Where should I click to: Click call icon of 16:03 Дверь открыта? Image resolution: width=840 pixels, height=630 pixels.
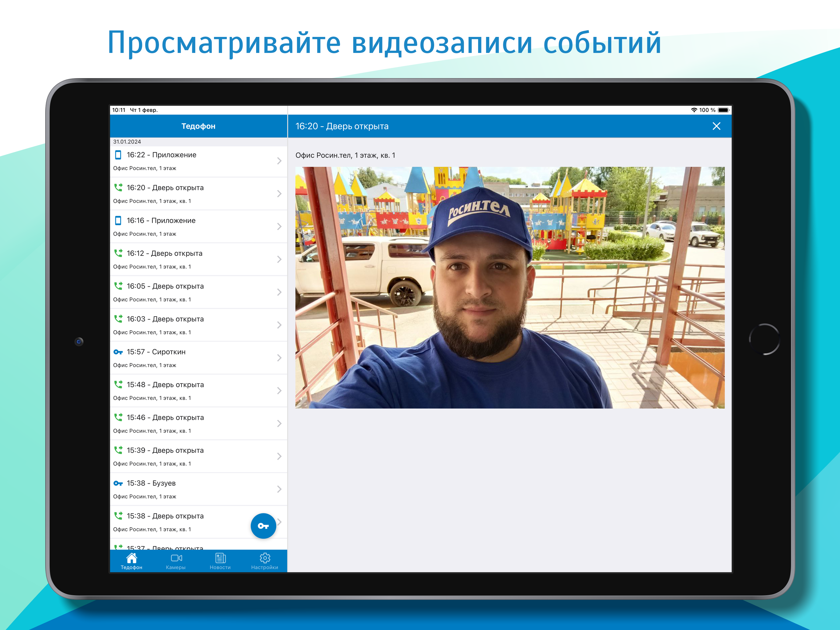click(118, 319)
